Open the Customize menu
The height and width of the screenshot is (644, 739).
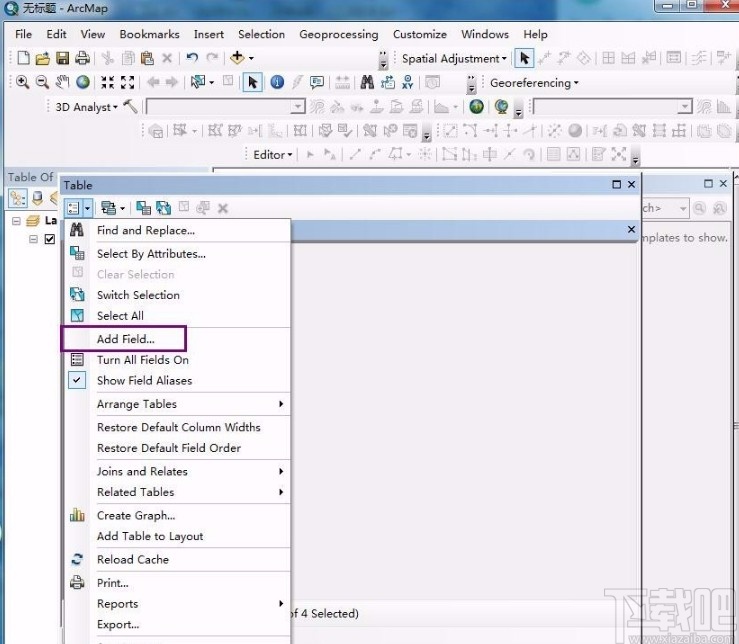tap(420, 34)
